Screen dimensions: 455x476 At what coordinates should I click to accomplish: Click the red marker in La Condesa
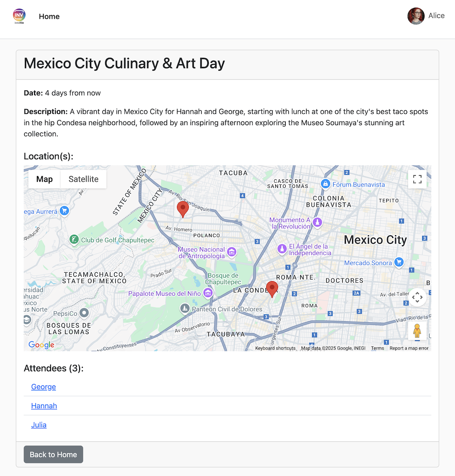coord(272,289)
